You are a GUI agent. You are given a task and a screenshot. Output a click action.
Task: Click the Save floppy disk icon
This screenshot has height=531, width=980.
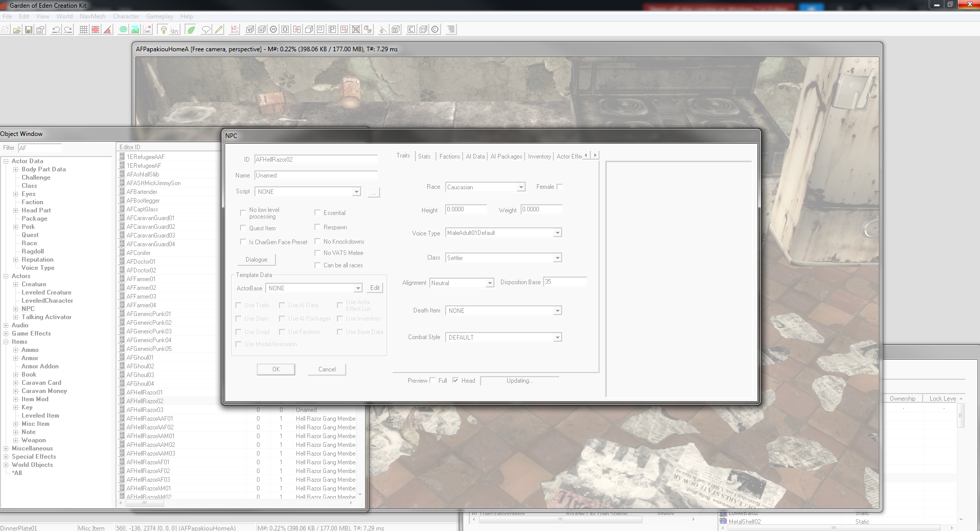pyautogui.click(x=29, y=30)
